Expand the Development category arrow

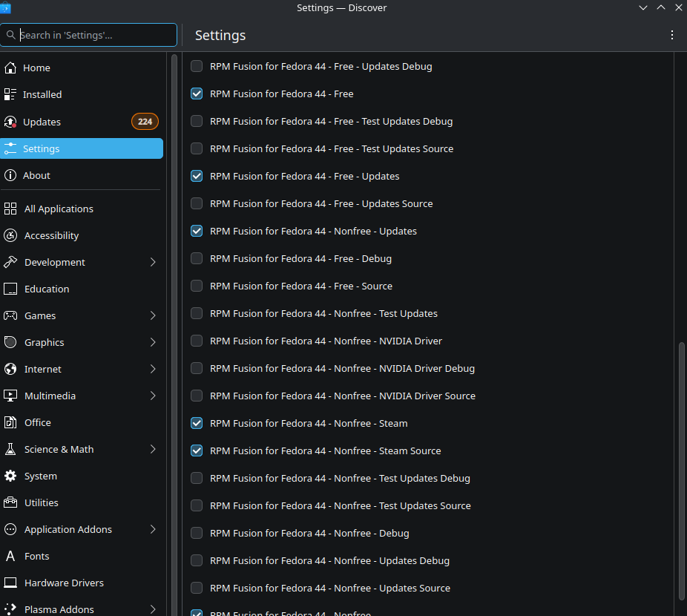(153, 262)
